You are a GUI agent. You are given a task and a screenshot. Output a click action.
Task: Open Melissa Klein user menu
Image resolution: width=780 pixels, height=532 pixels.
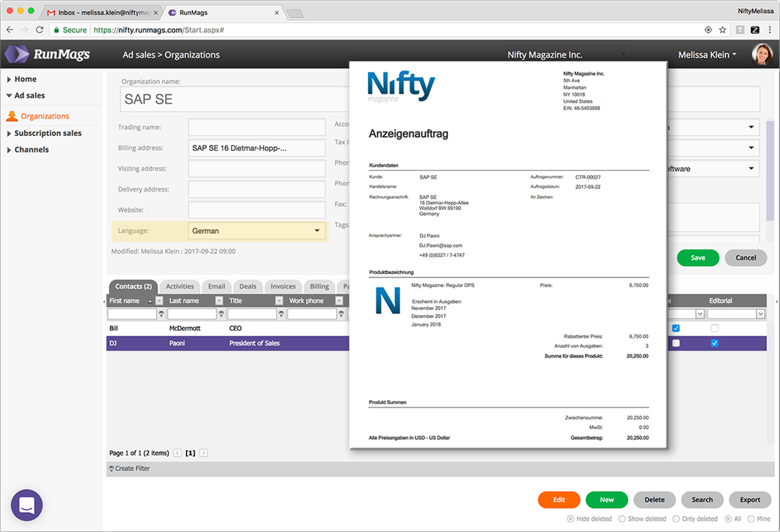(x=707, y=55)
